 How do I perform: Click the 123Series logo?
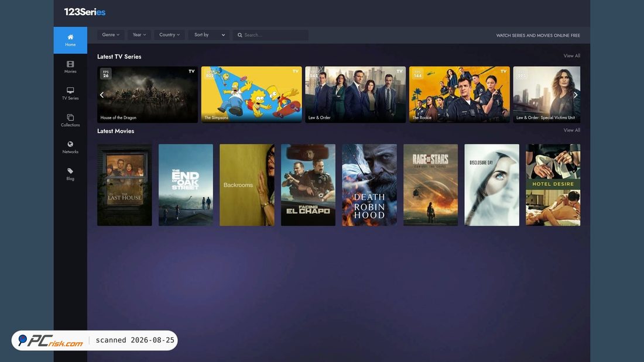(85, 12)
